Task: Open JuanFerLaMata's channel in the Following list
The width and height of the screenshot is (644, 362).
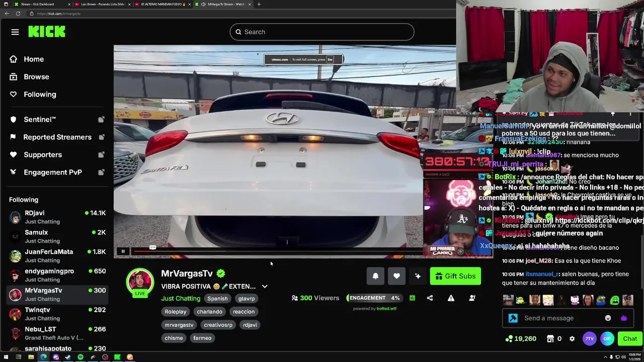Action: tap(57, 256)
